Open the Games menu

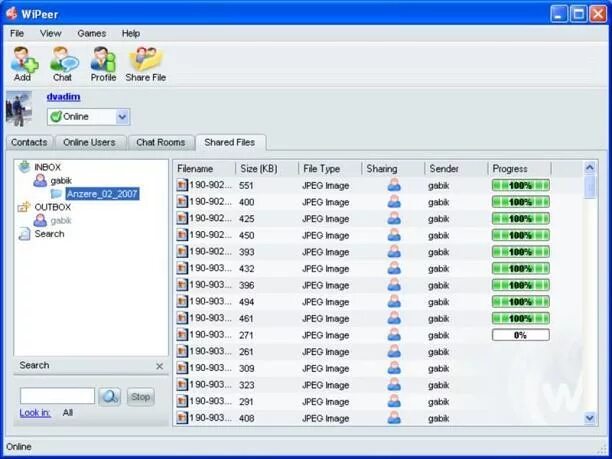92,34
